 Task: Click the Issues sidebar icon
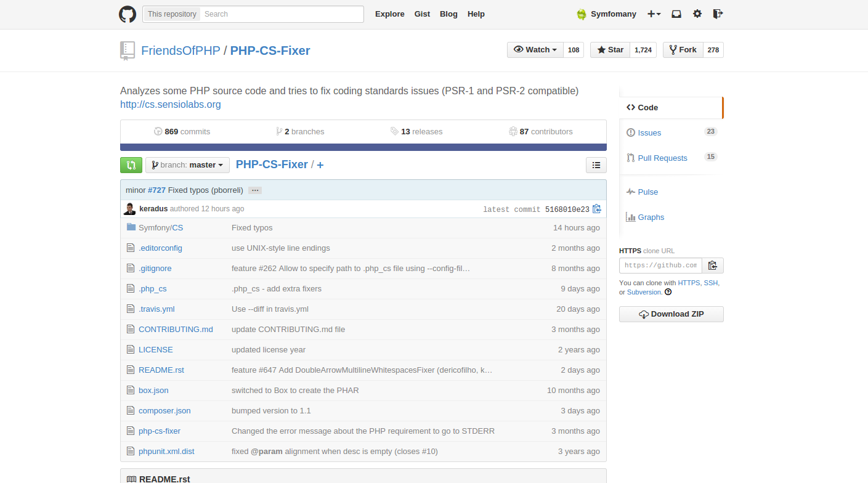(631, 132)
